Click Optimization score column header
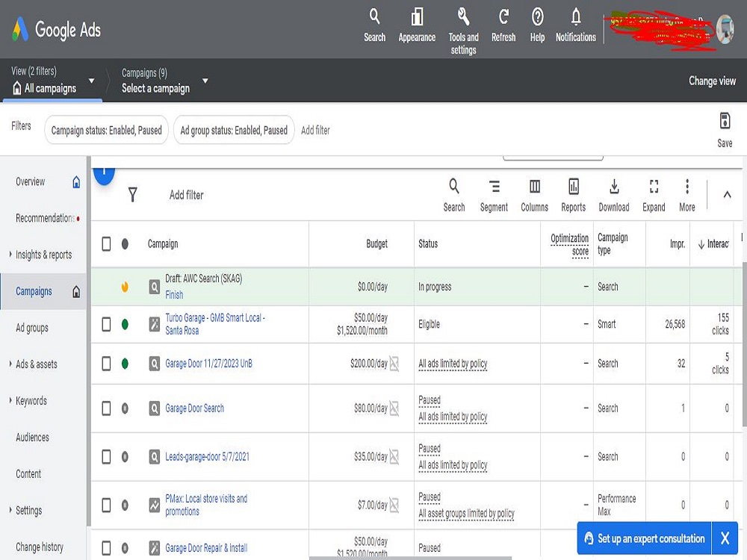747x560 pixels. point(569,244)
